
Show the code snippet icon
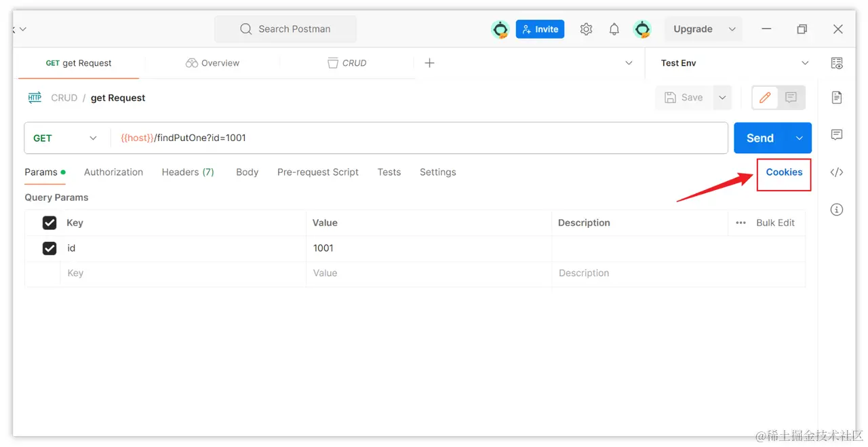click(x=837, y=172)
